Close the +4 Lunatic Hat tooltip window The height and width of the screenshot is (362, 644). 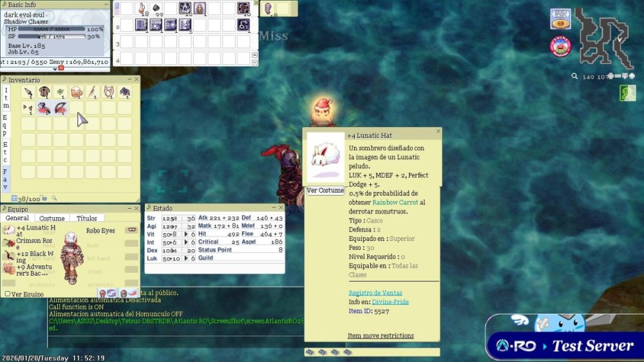438,131
